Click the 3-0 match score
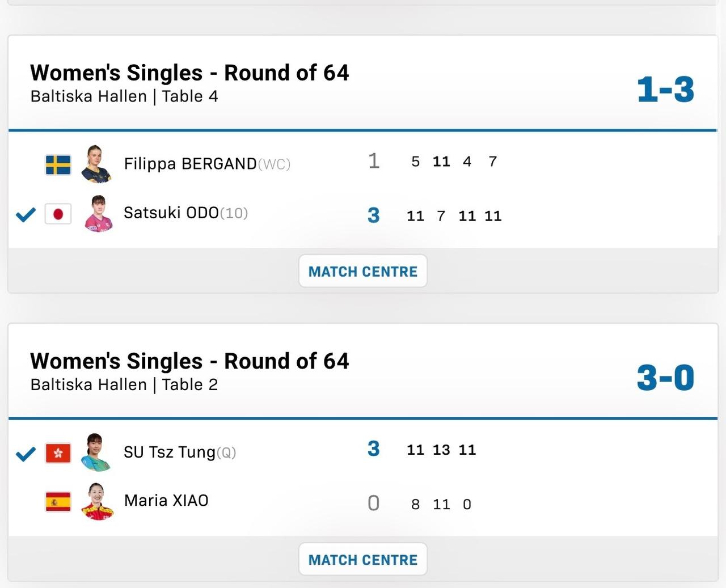Image resolution: width=726 pixels, height=588 pixels. [665, 378]
